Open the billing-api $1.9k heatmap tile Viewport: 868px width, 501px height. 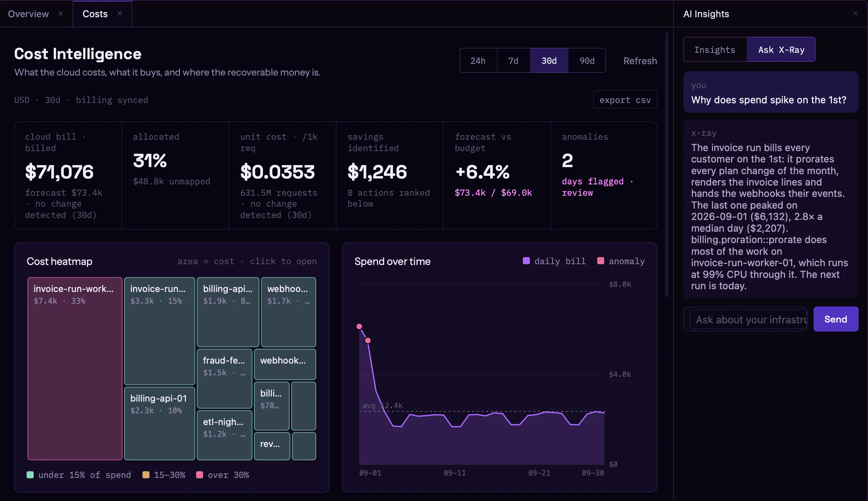[x=228, y=312]
